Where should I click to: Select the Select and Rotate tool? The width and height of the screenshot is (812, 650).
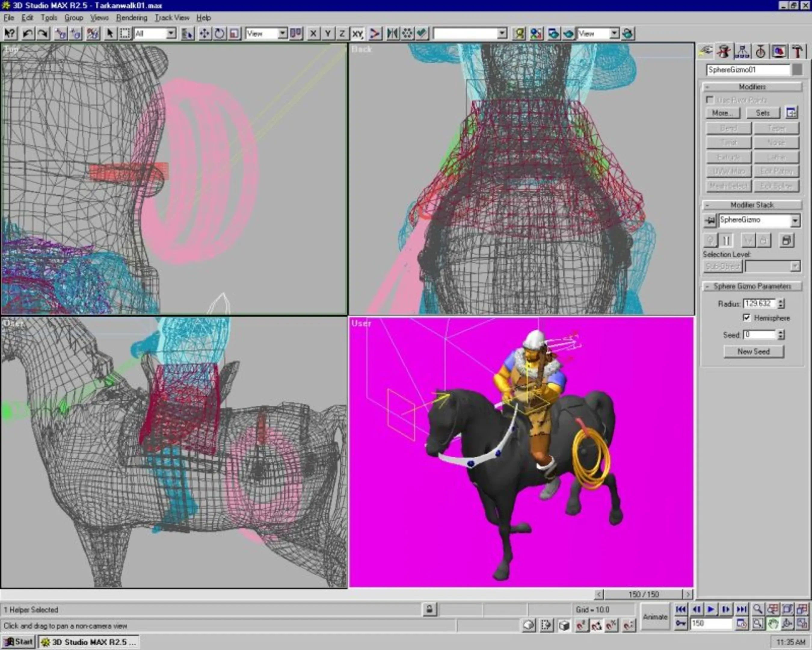219,34
